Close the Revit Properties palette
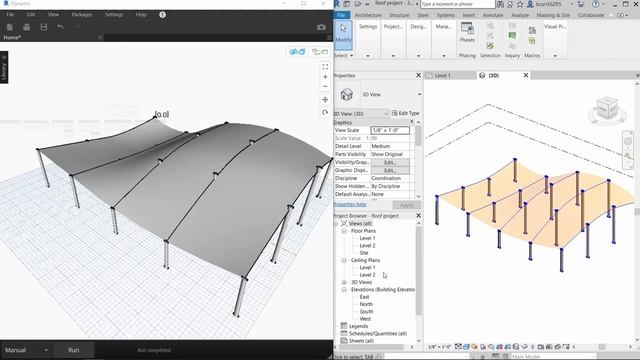Viewport: 640px width, 360px height. coord(418,76)
